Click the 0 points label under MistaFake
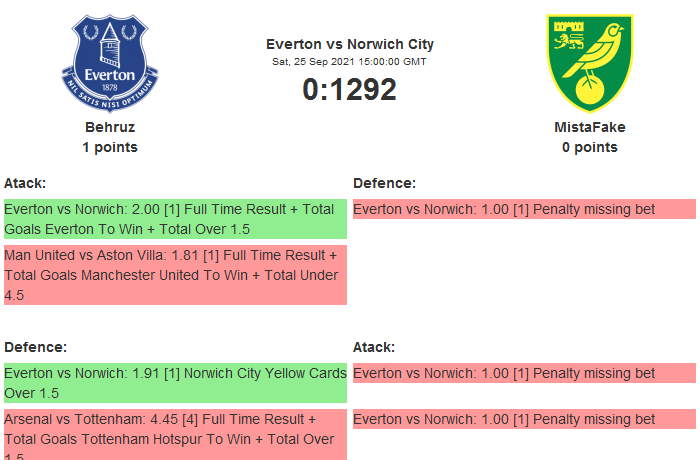The height and width of the screenshot is (460, 700). tap(589, 147)
